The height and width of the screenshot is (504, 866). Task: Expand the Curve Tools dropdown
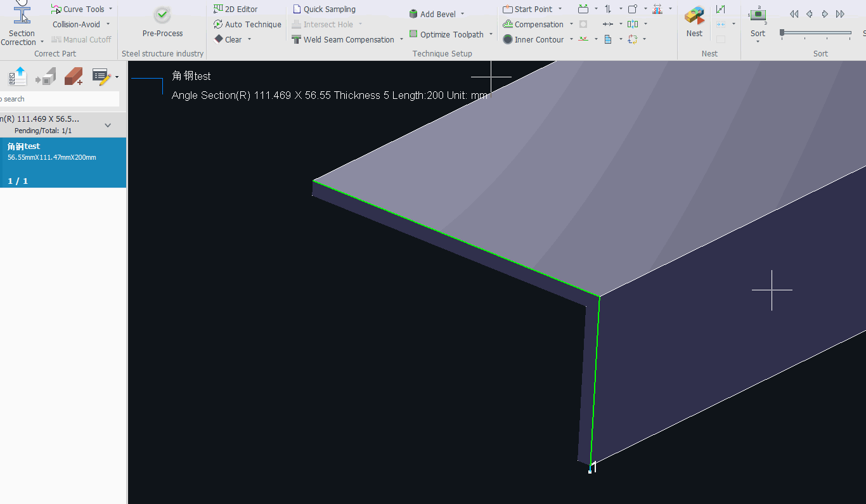110,9
